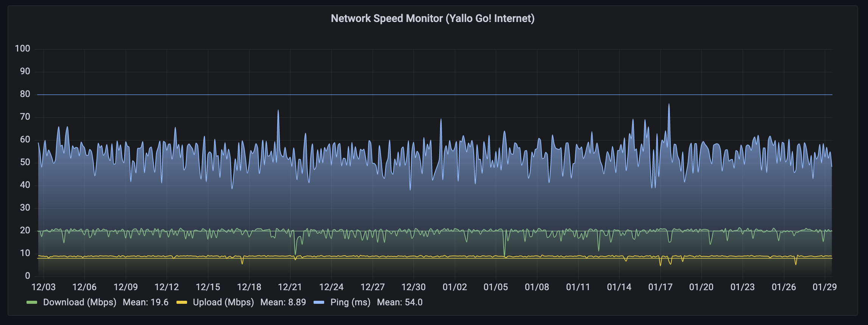Click the '12/24' x-axis date label
The height and width of the screenshot is (325, 868).
click(331, 287)
